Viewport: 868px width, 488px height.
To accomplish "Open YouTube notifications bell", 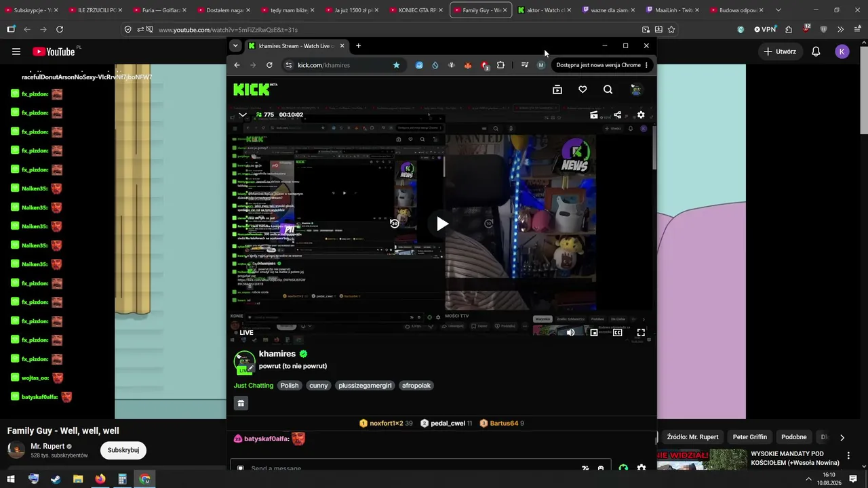I will point(816,52).
